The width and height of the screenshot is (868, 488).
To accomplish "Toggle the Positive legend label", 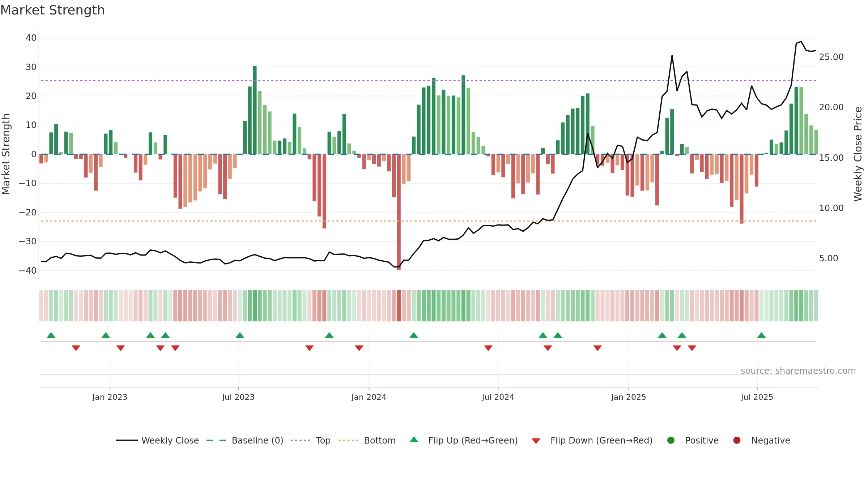I will click(x=702, y=441).
